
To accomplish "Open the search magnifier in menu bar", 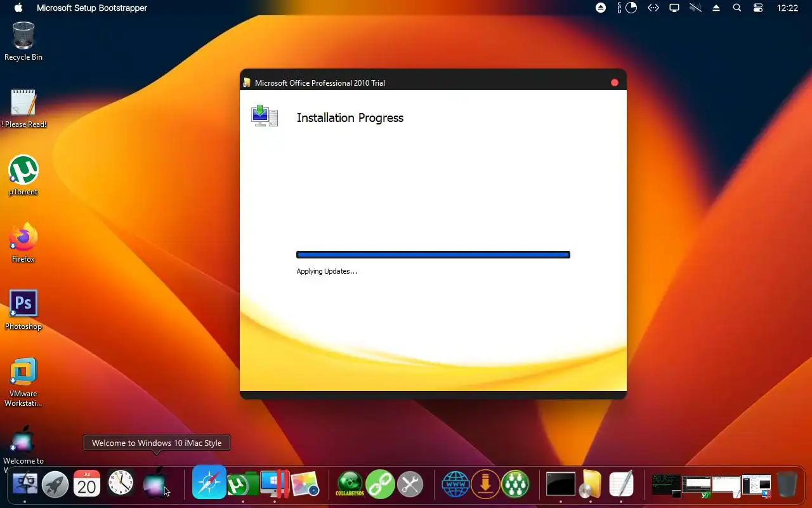I will click(737, 8).
